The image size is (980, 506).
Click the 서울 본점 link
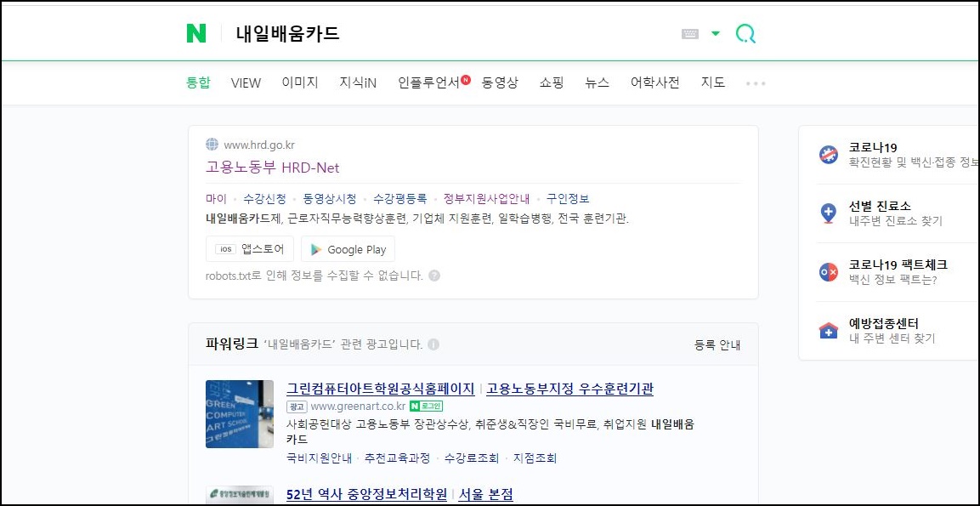485,495
